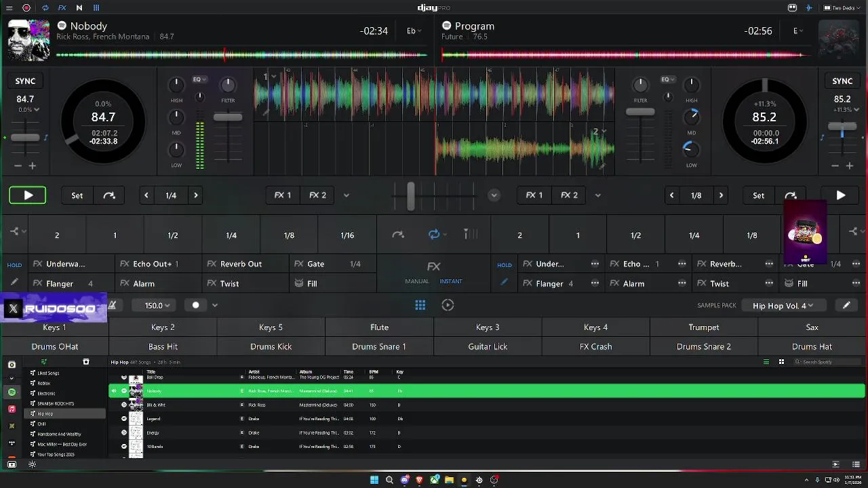Image resolution: width=868 pixels, height=488 pixels.
Task: Open the FX panel from top toolbar
Action: [x=62, y=8]
